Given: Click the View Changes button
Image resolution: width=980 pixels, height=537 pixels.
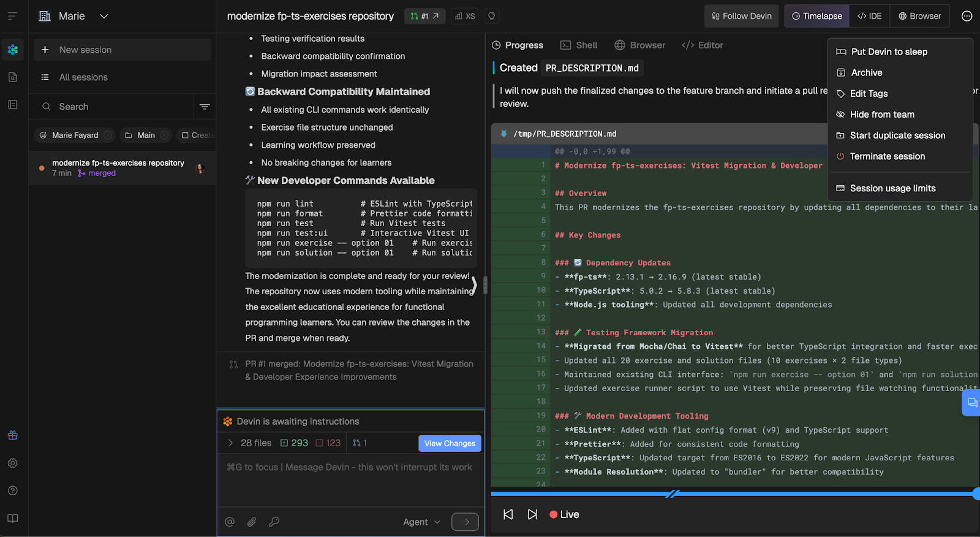Looking at the screenshot, I should [x=450, y=443].
